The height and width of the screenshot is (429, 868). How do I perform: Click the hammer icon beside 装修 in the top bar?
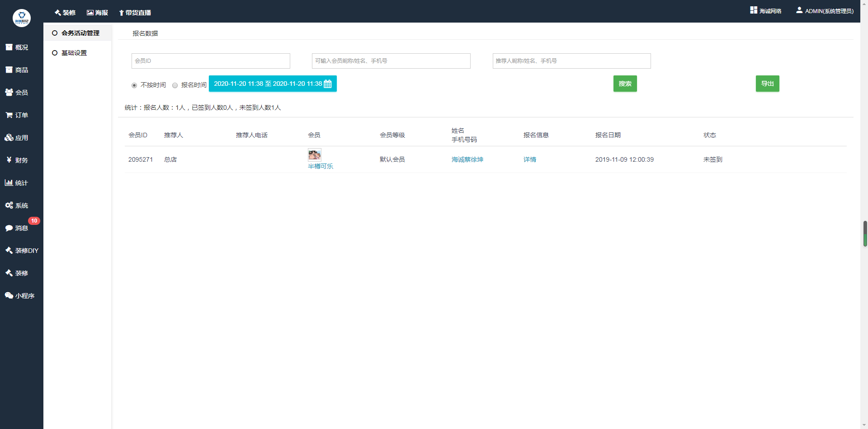57,13
